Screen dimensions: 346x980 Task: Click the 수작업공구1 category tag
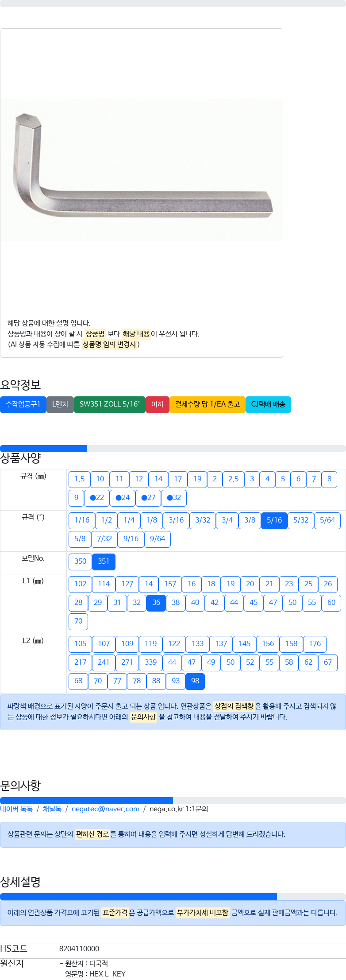point(23,404)
